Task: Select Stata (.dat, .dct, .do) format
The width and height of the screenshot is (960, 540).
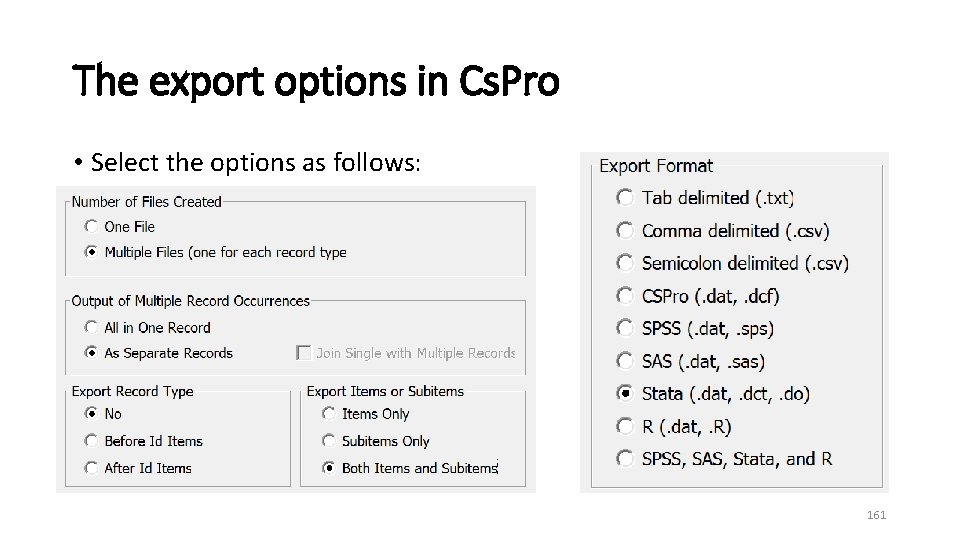Action: 625,393
